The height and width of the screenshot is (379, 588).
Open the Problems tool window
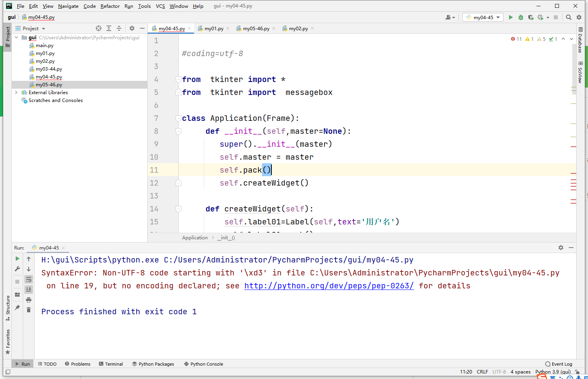tap(77, 364)
